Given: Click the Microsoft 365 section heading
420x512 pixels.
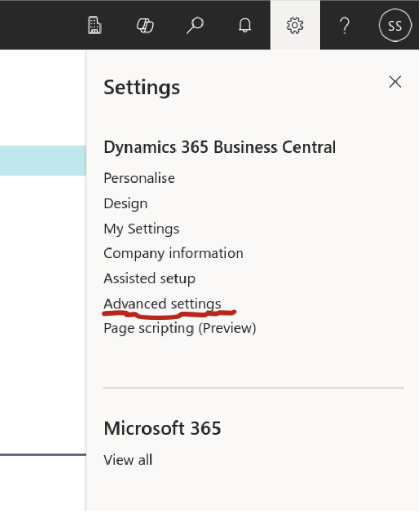Looking at the screenshot, I should 162,428.
